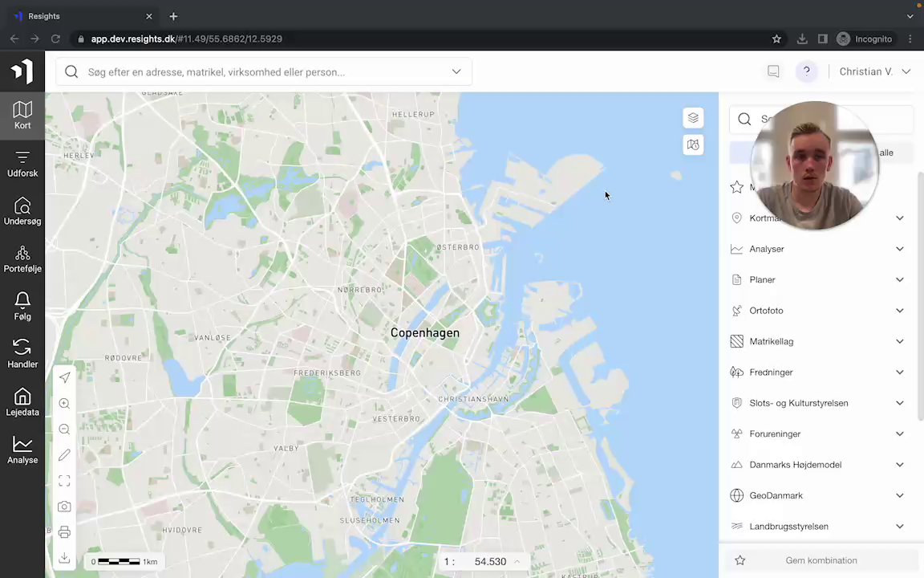
Task: Focus the layer panel search field
Action: [x=821, y=119]
